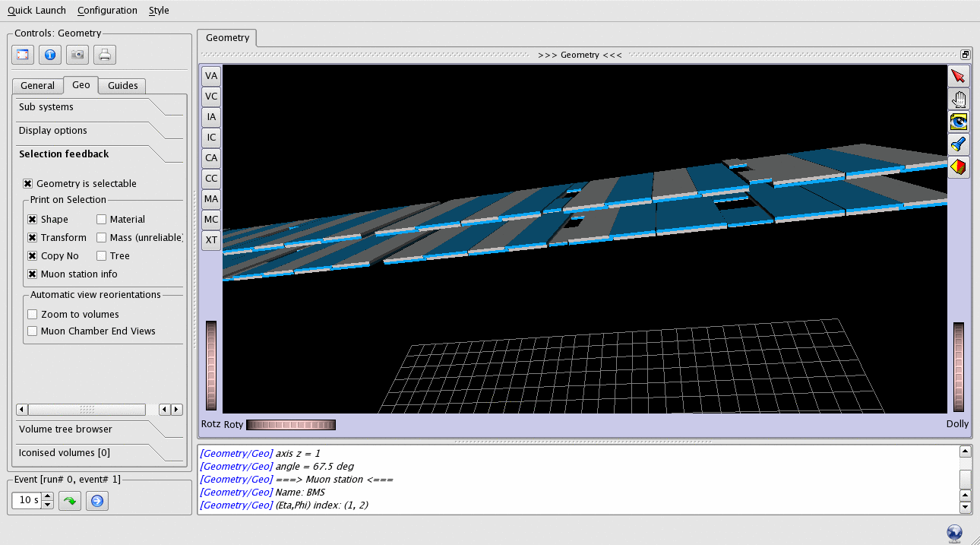Enable the Material print option

pos(102,220)
